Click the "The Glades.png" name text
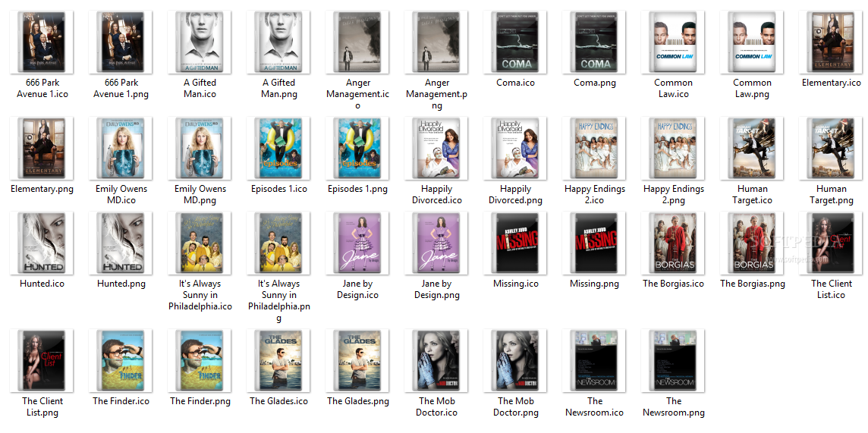 [358, 401]
